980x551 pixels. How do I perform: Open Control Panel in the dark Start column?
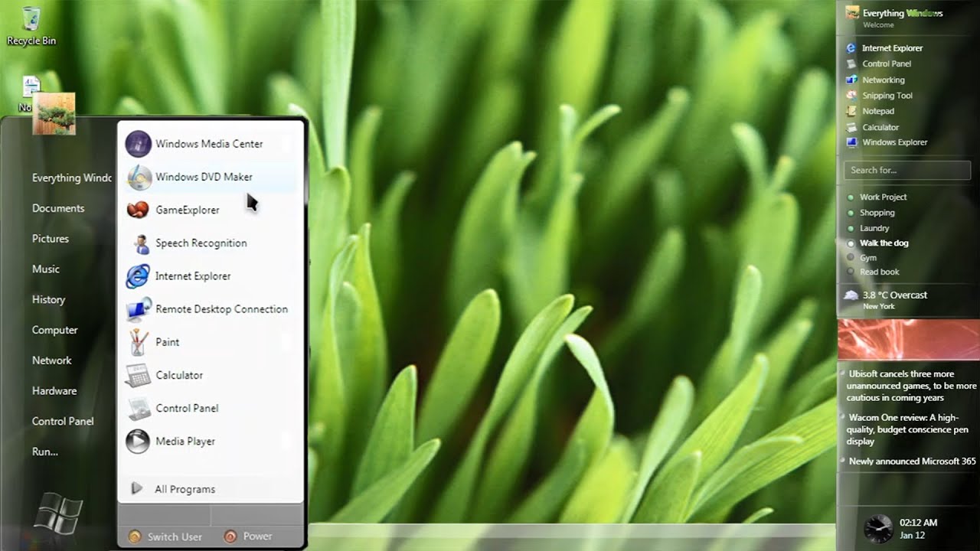[x=63, y=421]
